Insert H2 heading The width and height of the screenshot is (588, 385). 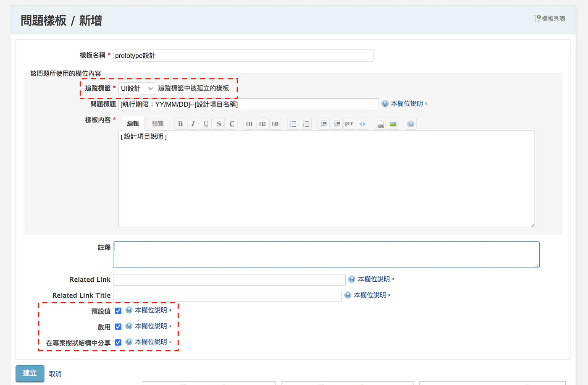point(262,124)
